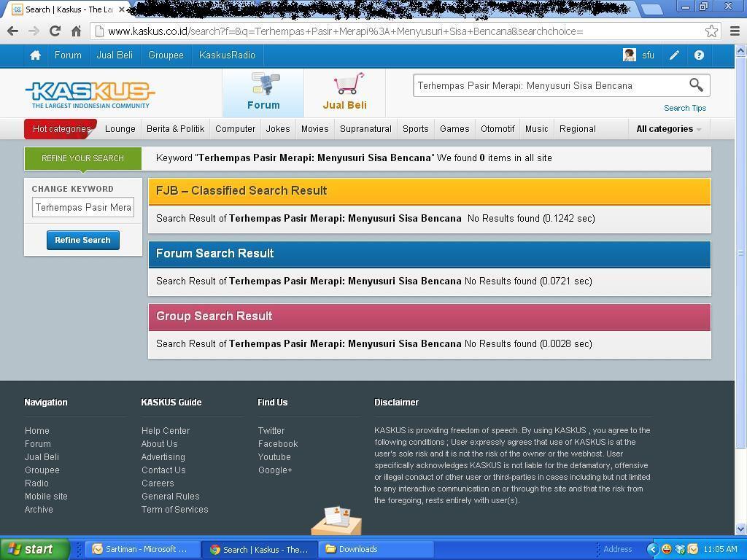Click Help Center footer link

click(x=166, y=430)
